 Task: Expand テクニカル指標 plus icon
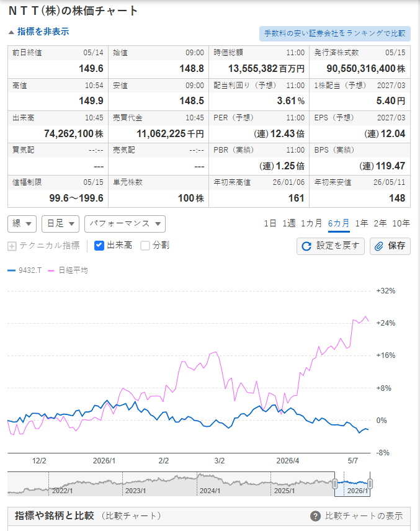pyautogui.click(x=12, y=246)
